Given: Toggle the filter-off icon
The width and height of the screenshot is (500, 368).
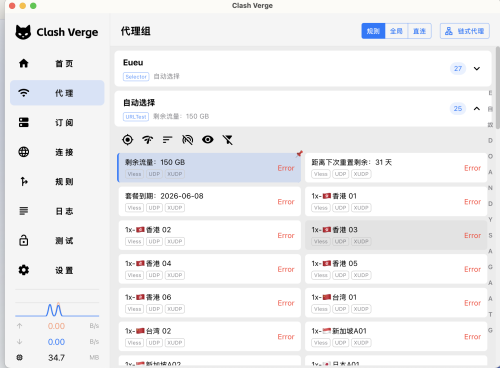Looking at the screenshot, I should tap(228, 140).
